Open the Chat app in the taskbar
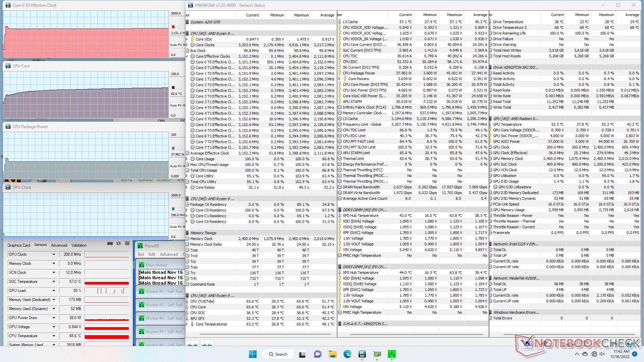644x362 pixels. pyautogui.click(x=317, y=354)
